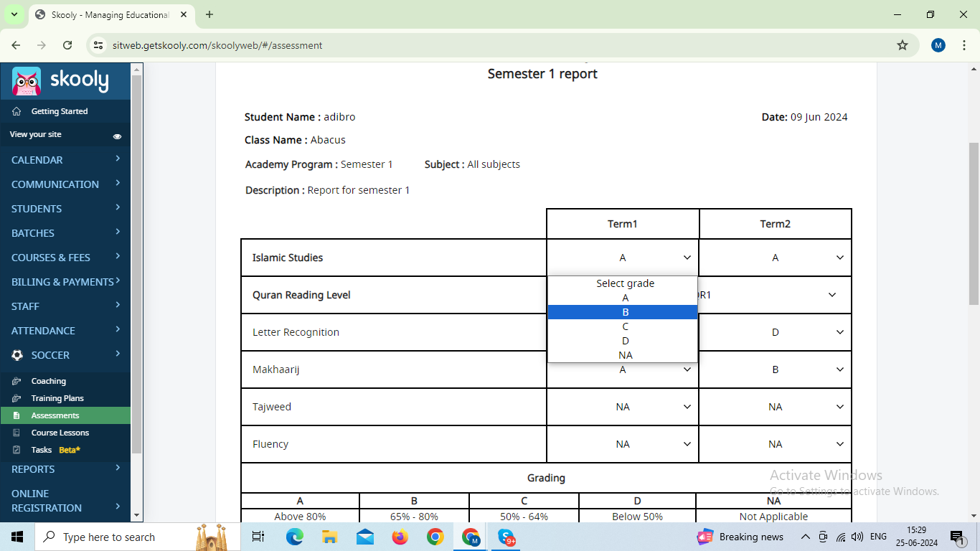
Task: Click the Training Plans link
Action: (57, 398)
